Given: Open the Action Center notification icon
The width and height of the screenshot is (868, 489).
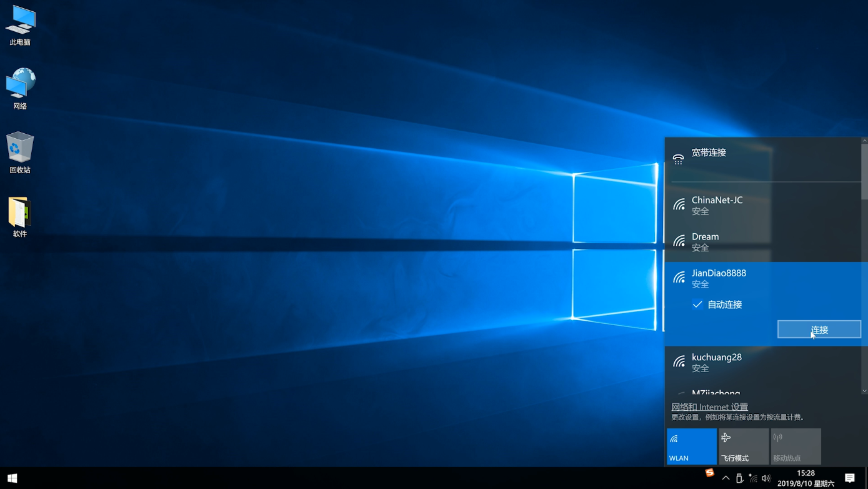Looking at the screenshot, I should pos(850,478).
